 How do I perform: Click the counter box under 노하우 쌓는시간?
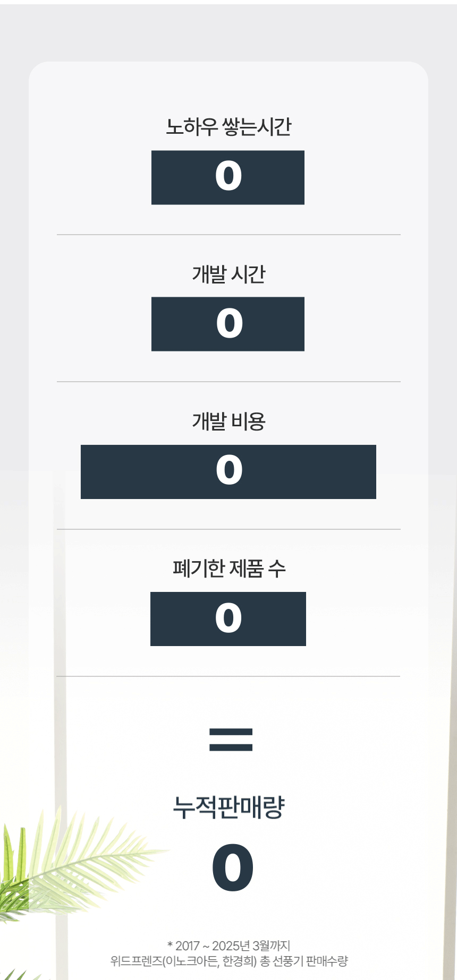tap(228, 177)
